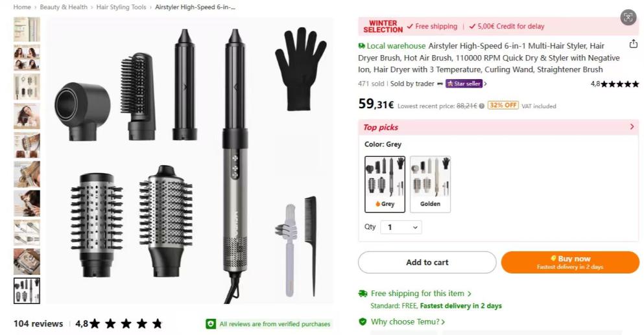Open Why choose Temu section
The image size is (644, 335).
click(x=408, y=321)
